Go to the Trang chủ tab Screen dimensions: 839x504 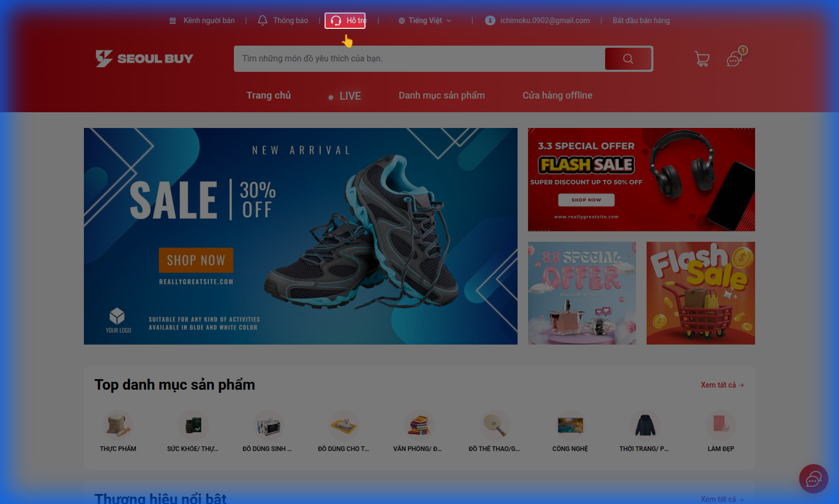(x=268, y=95)
